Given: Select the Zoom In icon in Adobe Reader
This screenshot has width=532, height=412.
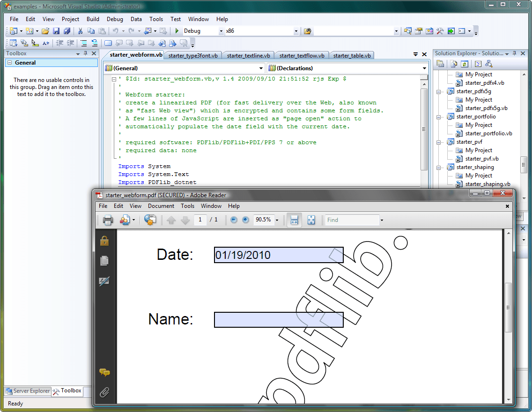Looking at the screenshot, I should [x=245, y=220].
